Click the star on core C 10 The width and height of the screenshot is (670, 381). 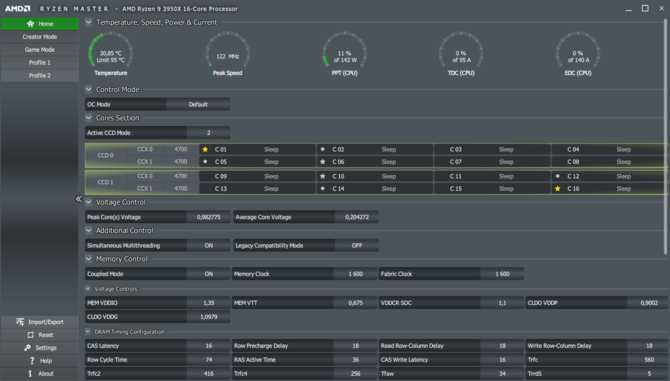click(323, 176)
